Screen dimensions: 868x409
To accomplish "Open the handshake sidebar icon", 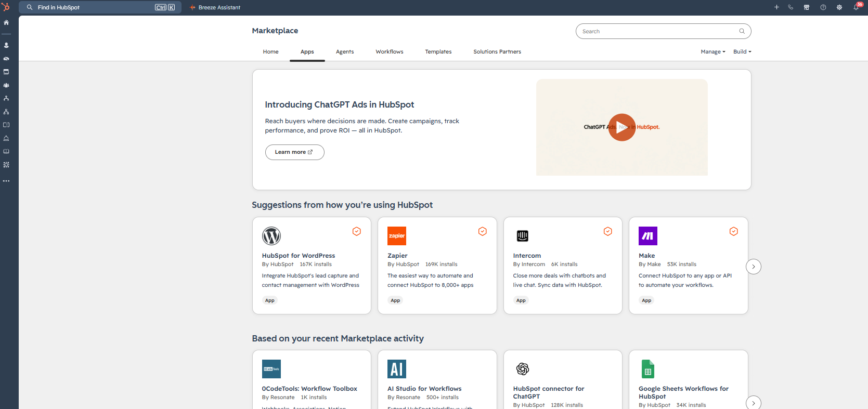I will click(x=6, y=59).
